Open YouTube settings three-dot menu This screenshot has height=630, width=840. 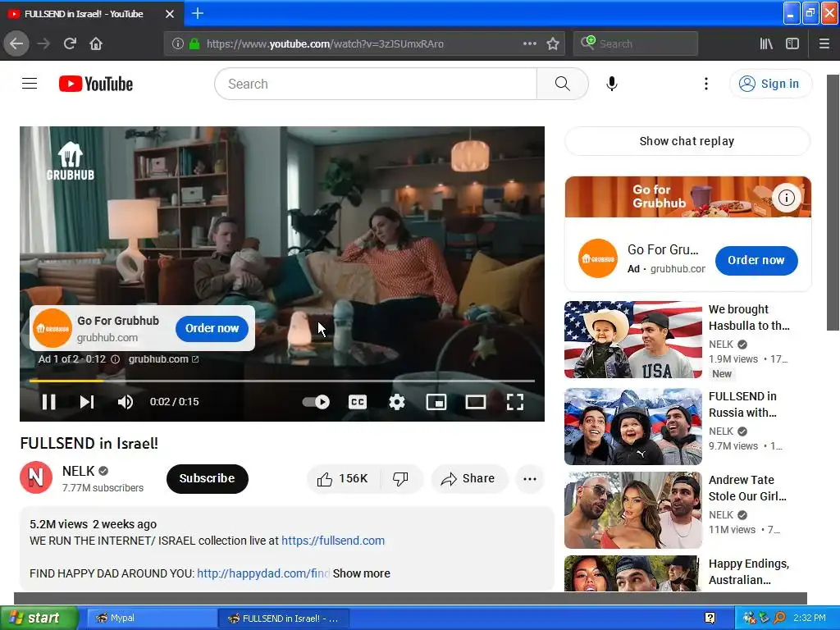706,84
